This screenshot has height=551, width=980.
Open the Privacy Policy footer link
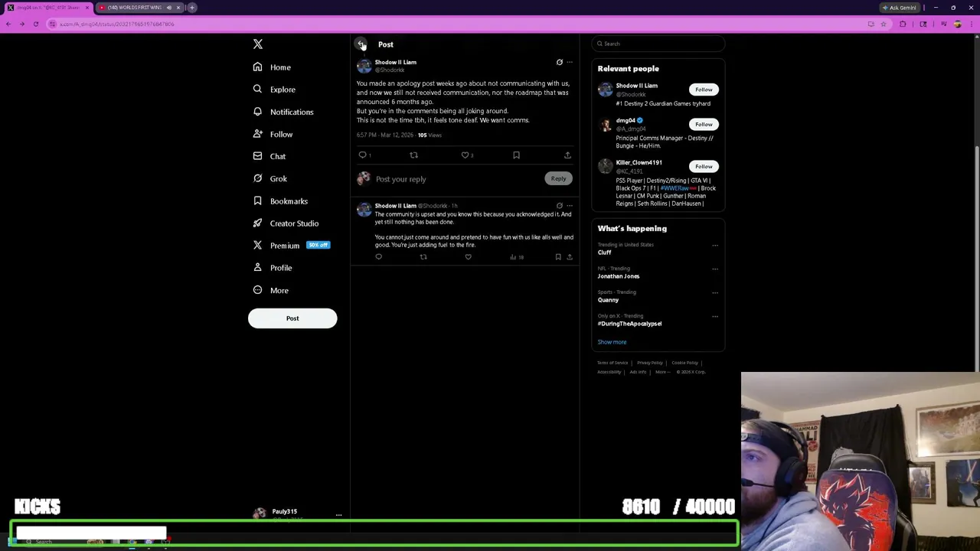pyautogui.click(x=650, y=363)
